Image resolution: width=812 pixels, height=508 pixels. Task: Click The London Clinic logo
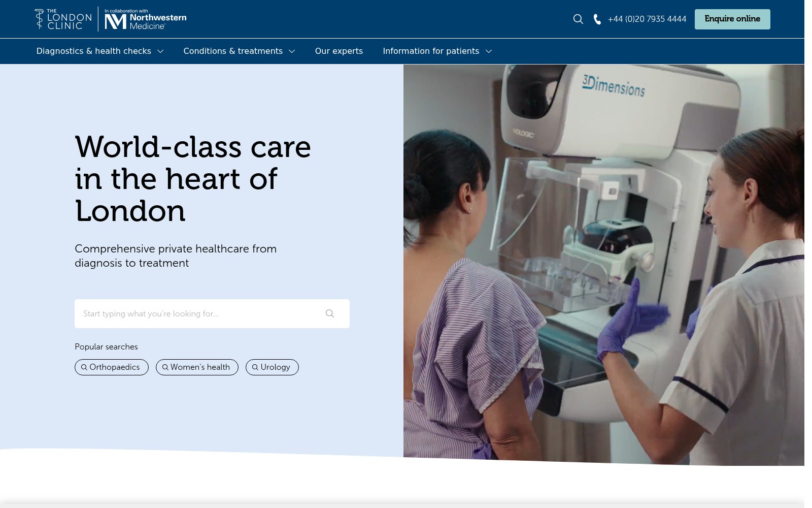pos(63,19)
